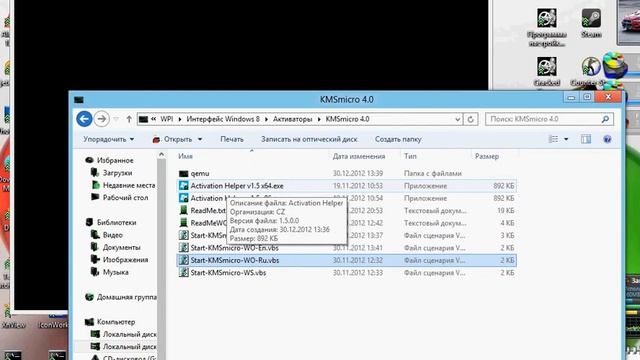Click Печать in the toolbar
Viewport: 640px width, 360px height.
(232, 139)
